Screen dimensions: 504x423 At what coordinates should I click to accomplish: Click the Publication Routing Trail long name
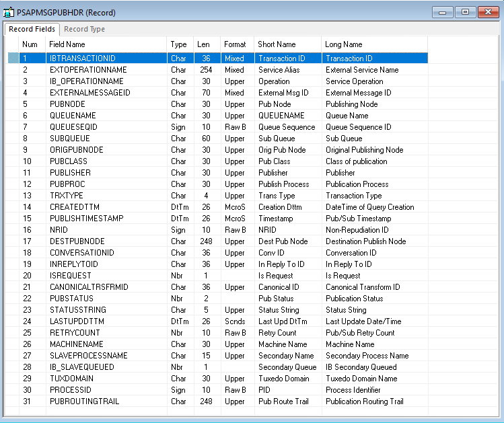[365, 401]
